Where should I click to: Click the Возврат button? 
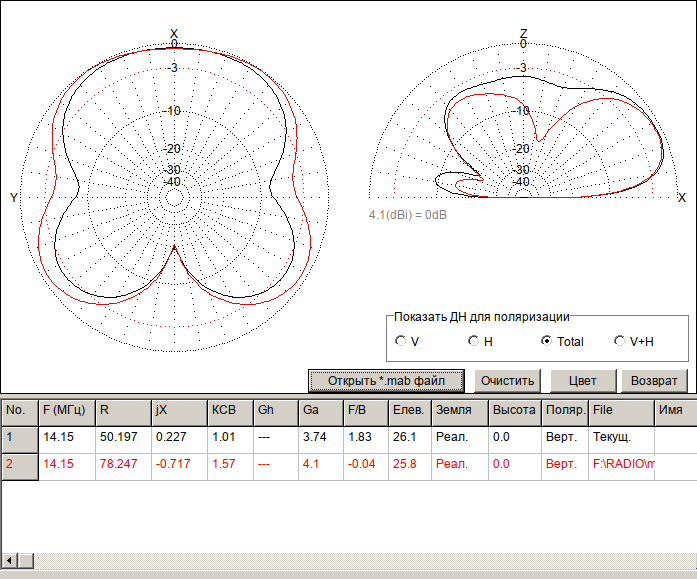tap(654, 381)
